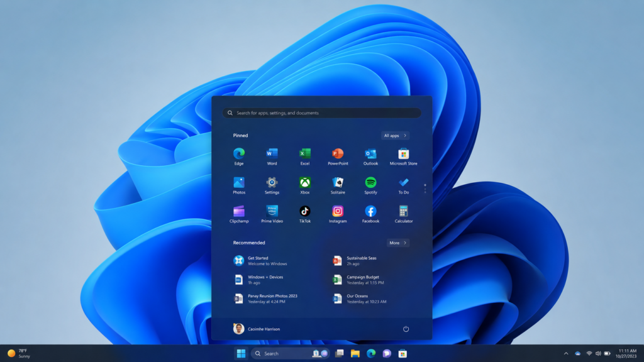Click the Wi-Fi network tray icon
The height and width of the screenshot is (362, 644).
tap(589, 353)
